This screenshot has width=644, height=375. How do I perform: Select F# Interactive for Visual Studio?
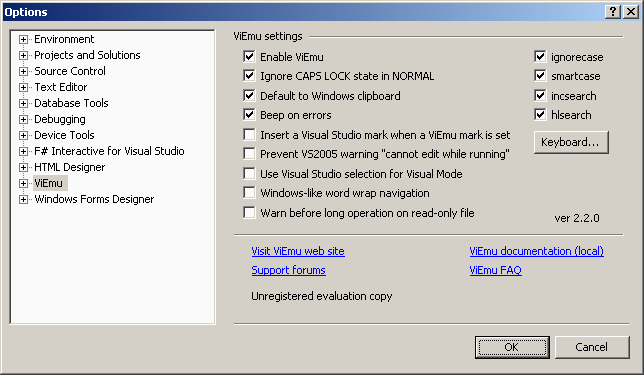pyautogui.click(x=109, y=151)
